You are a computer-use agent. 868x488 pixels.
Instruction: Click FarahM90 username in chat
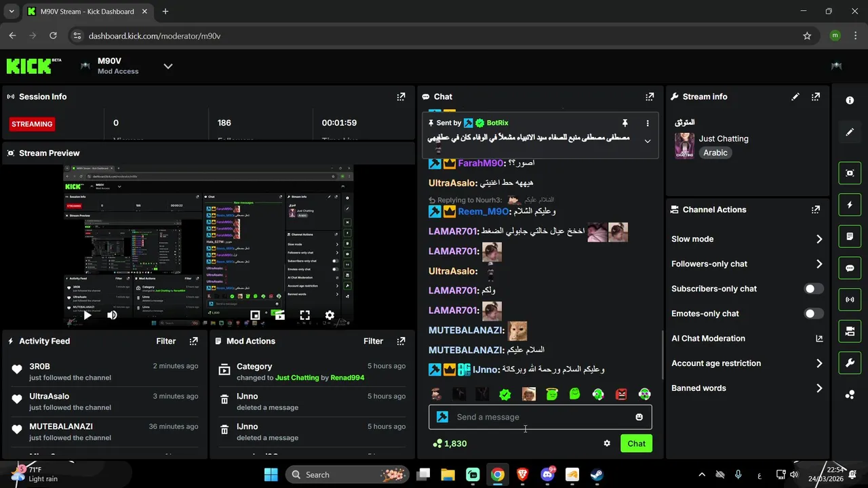tap(481, 163)
